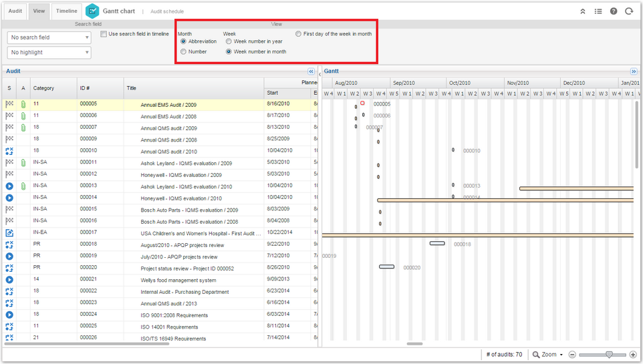Open the No highlight dropdown
The image size is (643, 364).
pyautogui.click(x=49, y=53)
